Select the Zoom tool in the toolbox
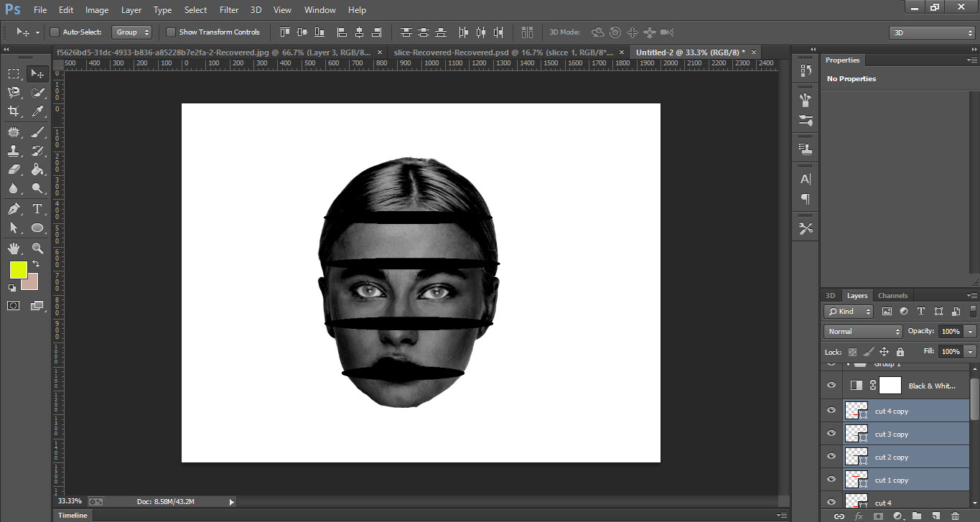This screenshot has width=980, height=522. [x=37, y=248]
